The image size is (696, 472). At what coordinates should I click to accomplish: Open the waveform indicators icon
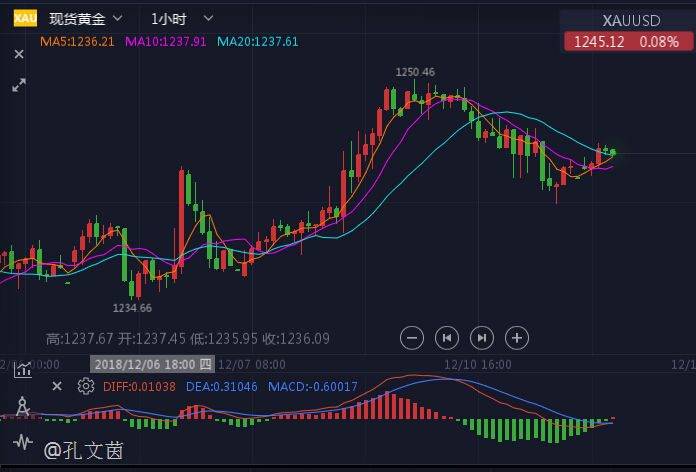[22, 442]
